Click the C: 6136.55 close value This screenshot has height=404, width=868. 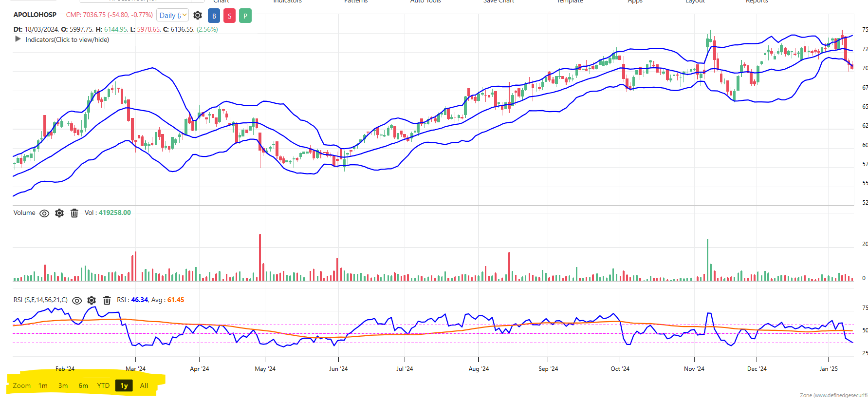click(179, 29)
